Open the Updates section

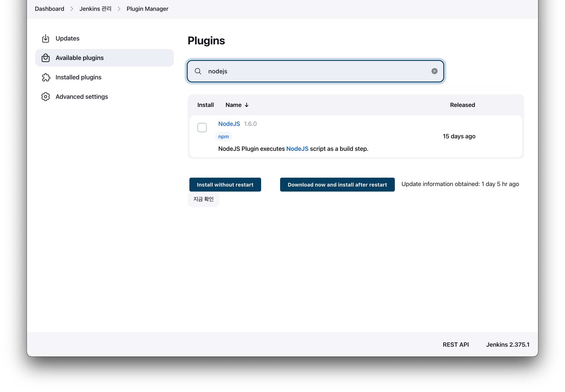67,39
